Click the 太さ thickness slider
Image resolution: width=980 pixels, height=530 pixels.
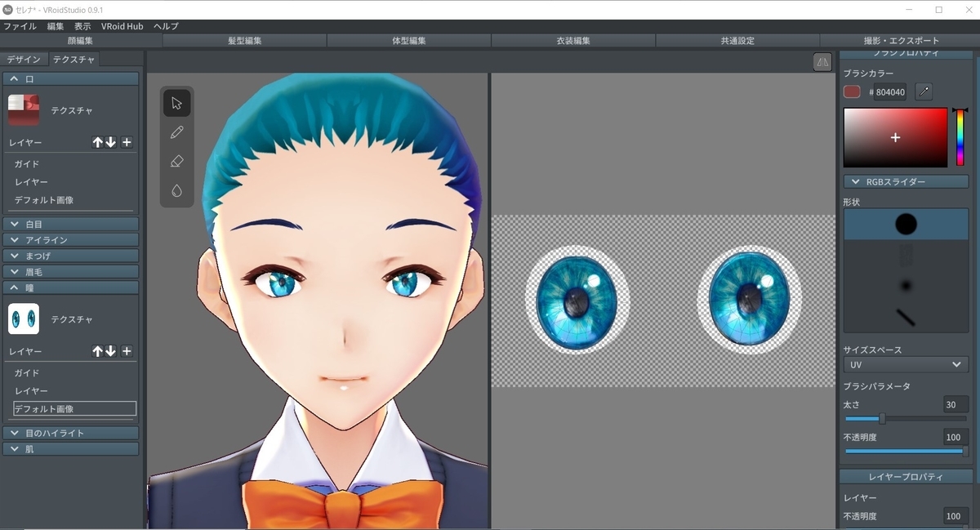click(x=906, y=419)
